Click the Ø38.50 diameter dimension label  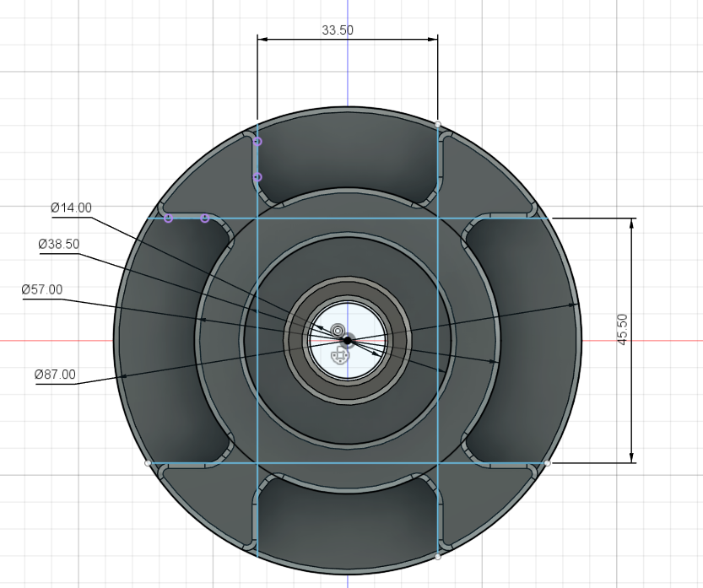[59, 245]
